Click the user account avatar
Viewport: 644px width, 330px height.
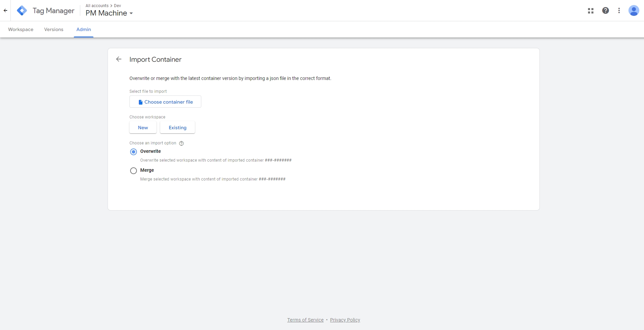634,10
